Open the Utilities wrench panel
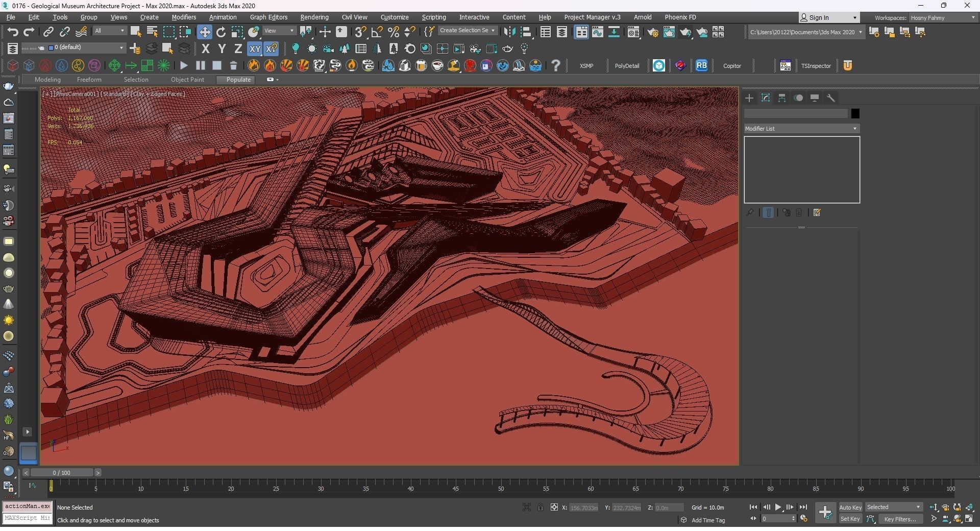980x531 pixels. (x=831, y=98)
